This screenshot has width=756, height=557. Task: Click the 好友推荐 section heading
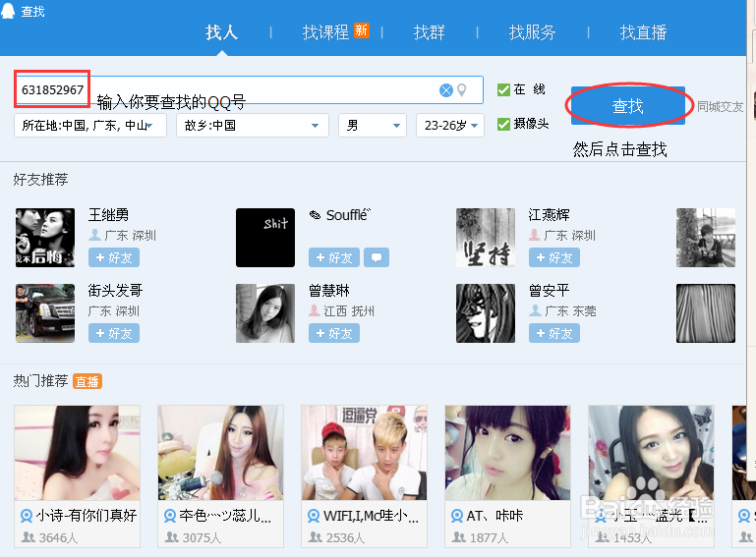coord(40,180)
